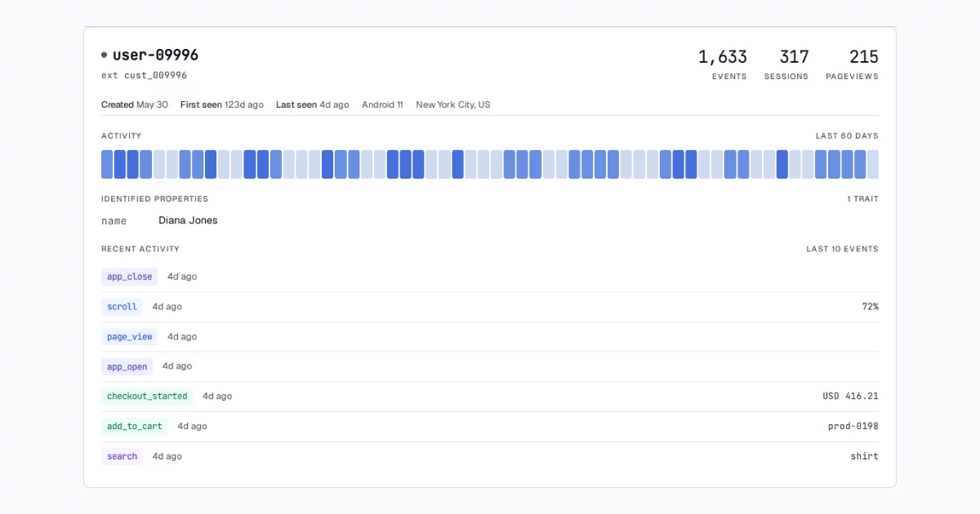Open the scroll event tag
The width and height of the screenshot is (980, 514).
coord(122,307)
